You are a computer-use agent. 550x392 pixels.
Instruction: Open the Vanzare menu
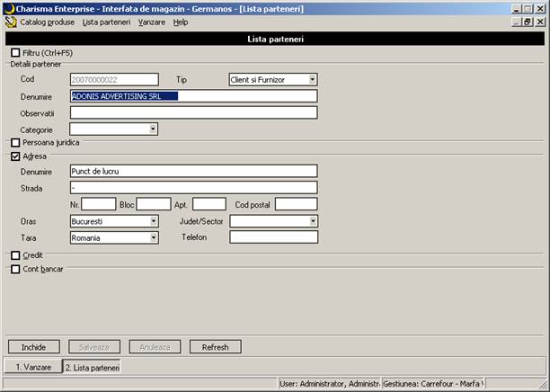pos(152,22)
